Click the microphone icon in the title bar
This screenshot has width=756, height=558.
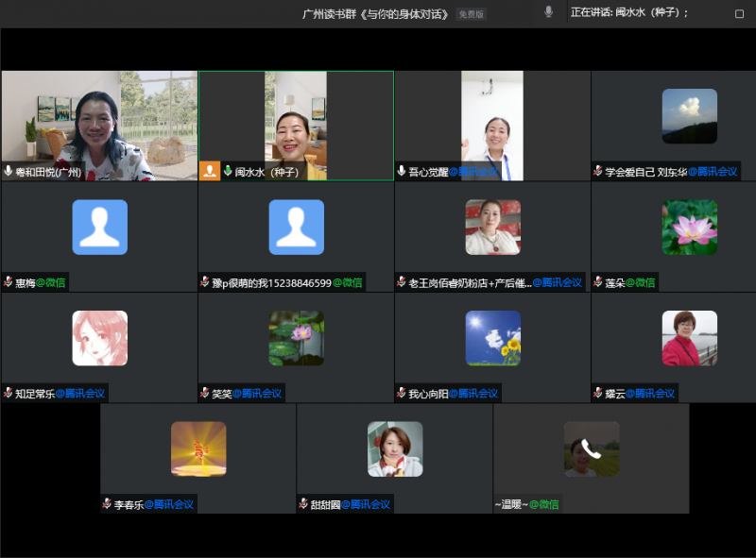tap(548, 12)
